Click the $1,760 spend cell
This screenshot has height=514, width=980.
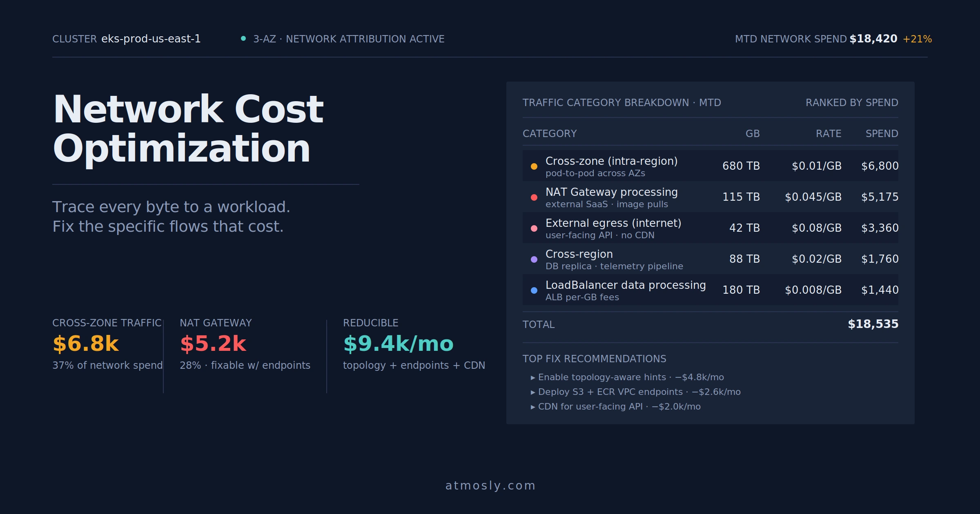tap(880, 259)
